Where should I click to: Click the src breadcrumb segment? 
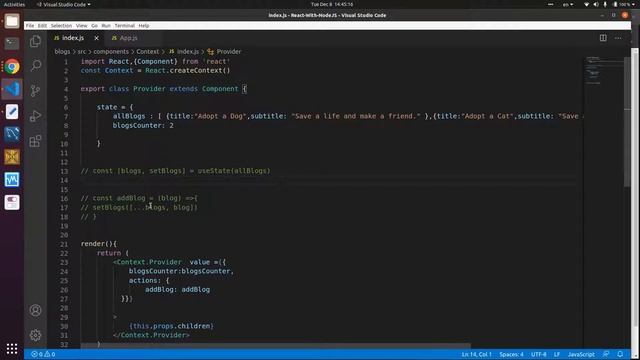[x=82, y=51]
